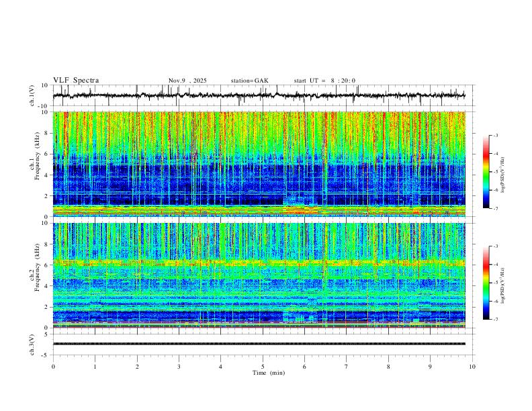Click time axis tick label "7"
This screenshot has height=411, width=532.
click(347, 367)
